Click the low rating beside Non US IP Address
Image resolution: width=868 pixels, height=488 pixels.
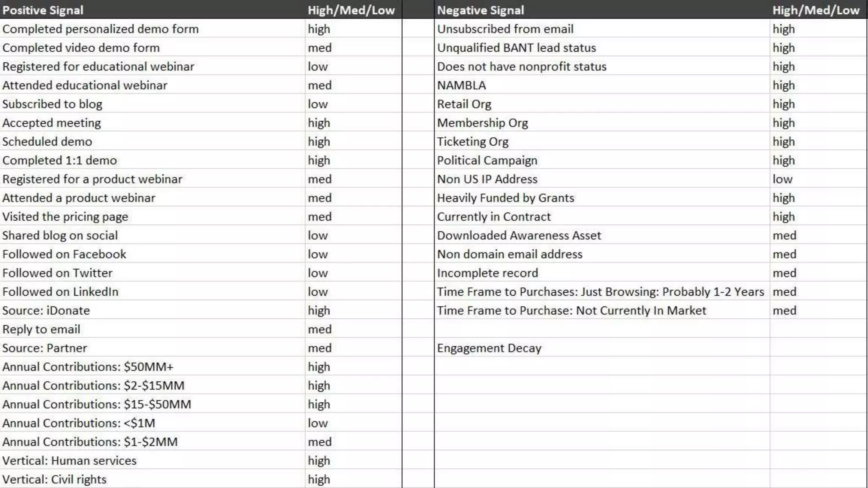(x=782, y=179)
